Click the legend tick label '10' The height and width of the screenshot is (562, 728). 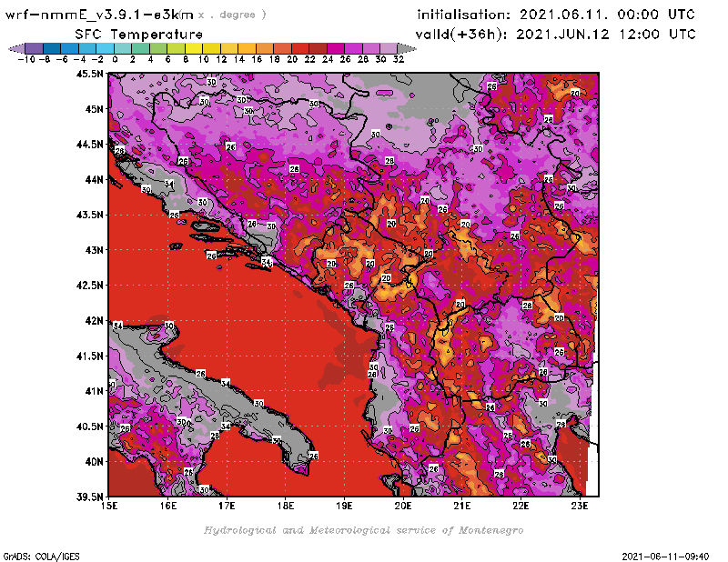[203, 60]
